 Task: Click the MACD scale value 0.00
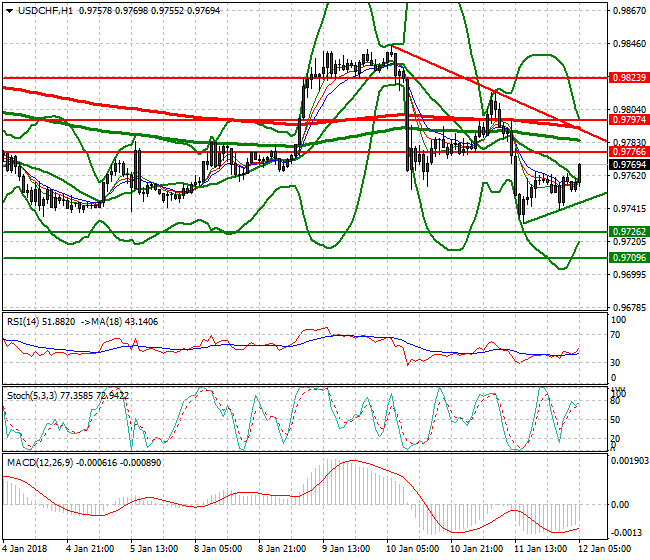point(621,504)
